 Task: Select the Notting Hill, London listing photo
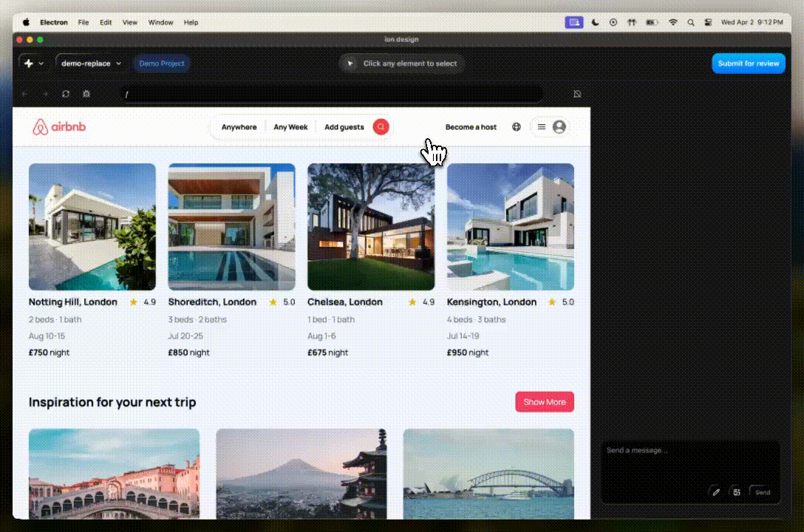92,227
